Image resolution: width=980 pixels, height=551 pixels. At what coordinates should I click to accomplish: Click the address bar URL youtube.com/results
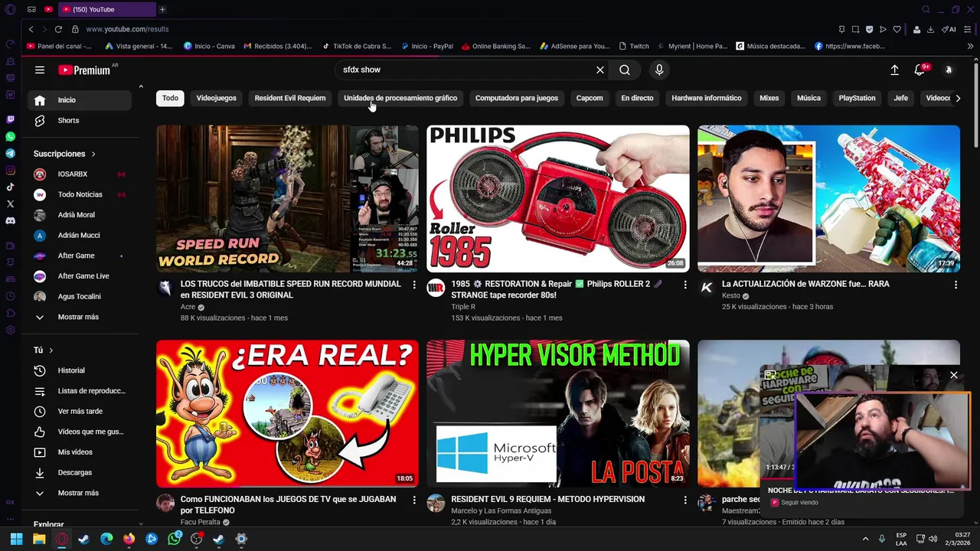click(127, 29)
